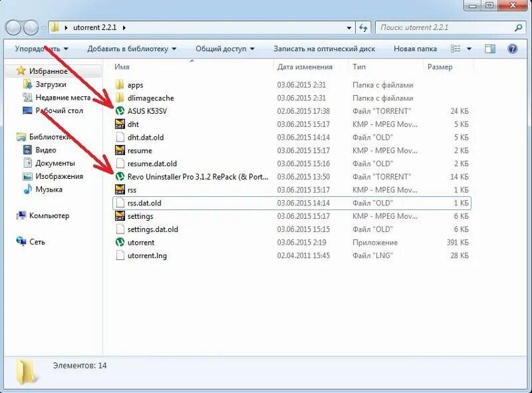This screenshot has width=532, height=393.
Task: Select Избранное in the navigation pane
Action: pyautogui.click(x=48, y=71)
